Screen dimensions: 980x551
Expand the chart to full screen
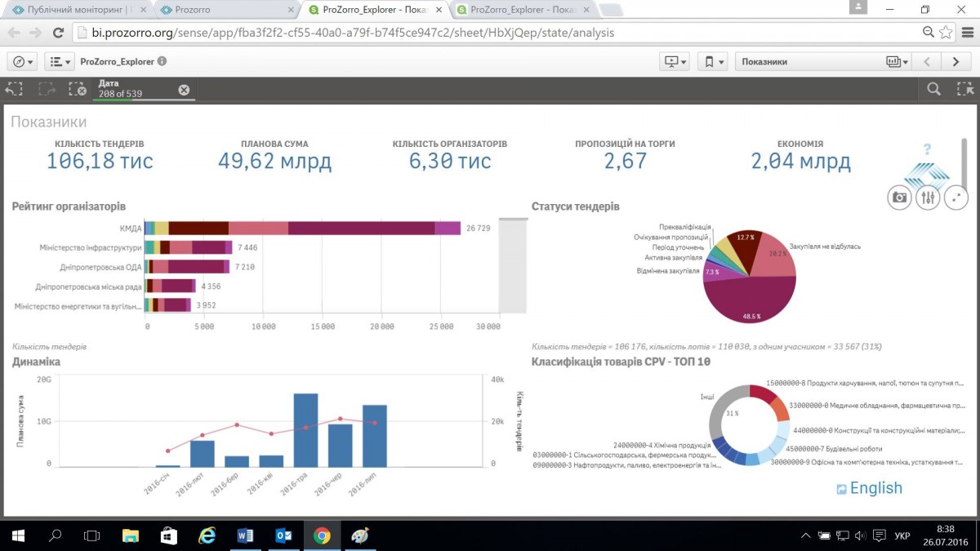coord(956,198)
